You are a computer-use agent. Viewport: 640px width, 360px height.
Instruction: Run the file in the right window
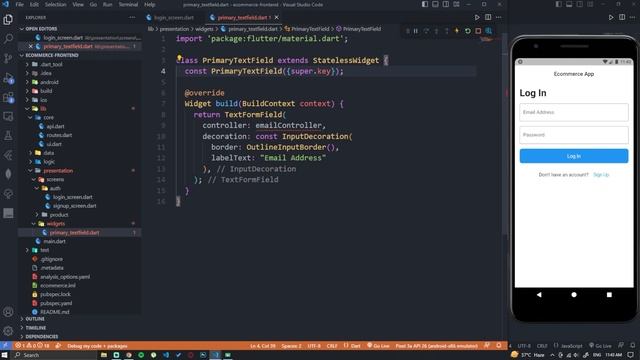[x=611, y=18]
